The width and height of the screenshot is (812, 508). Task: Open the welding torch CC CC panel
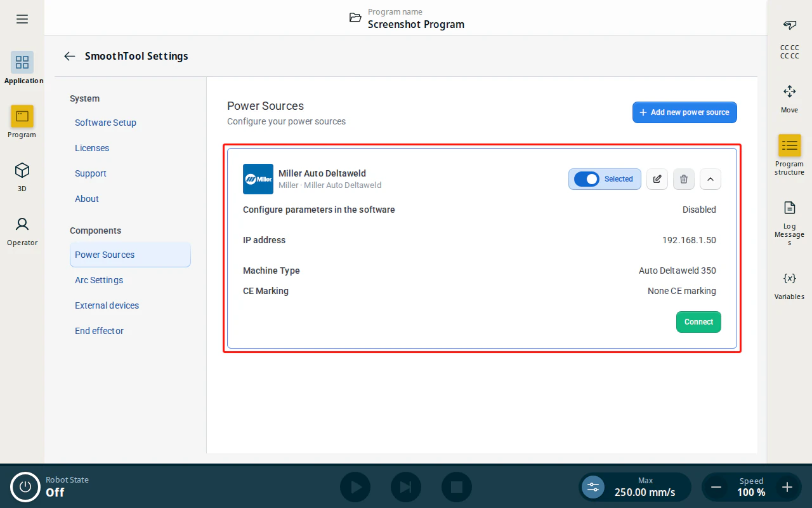(x=790, y=38)
